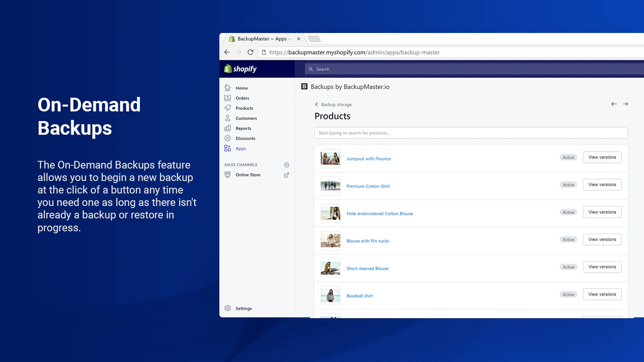Open Jumpsuit with Flounce product link
The width and height of the screenshot is (644, 362).
(x=369, y=159)
